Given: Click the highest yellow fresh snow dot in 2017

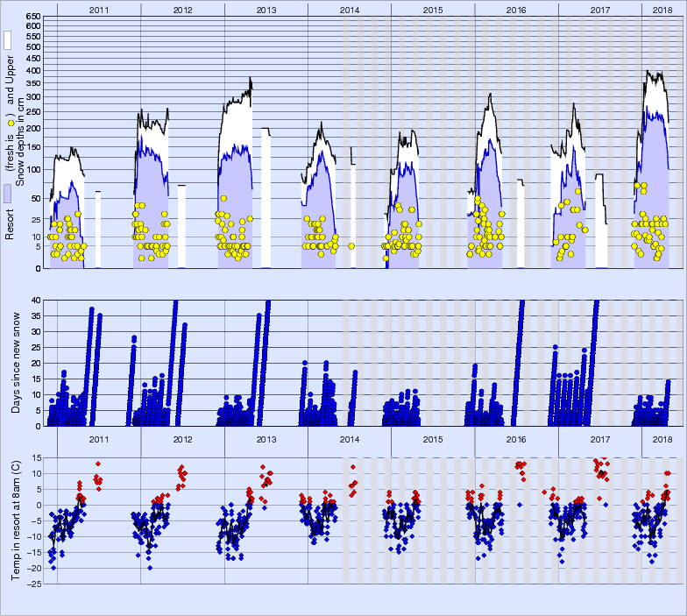Looking at the screenshot, I should (x=577, y=191).
